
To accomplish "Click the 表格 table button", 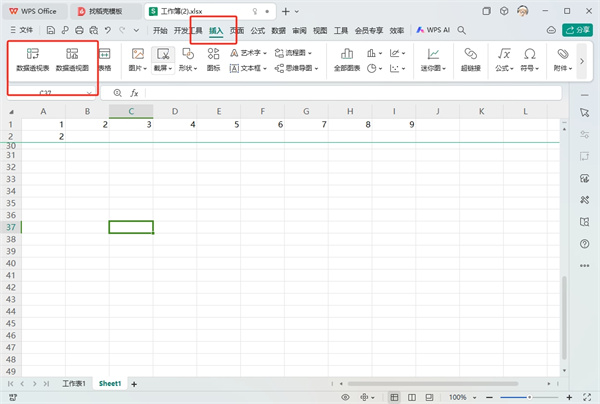I will [104, 60].
